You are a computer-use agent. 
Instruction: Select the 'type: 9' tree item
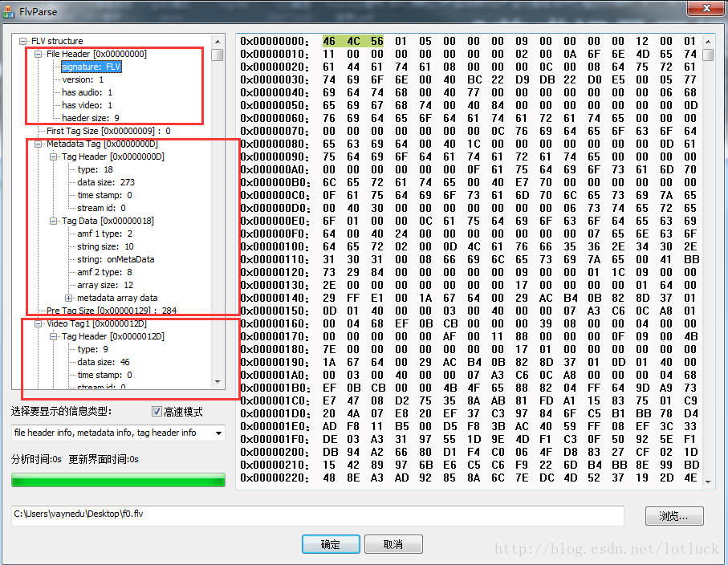click(x=93, y=349)
